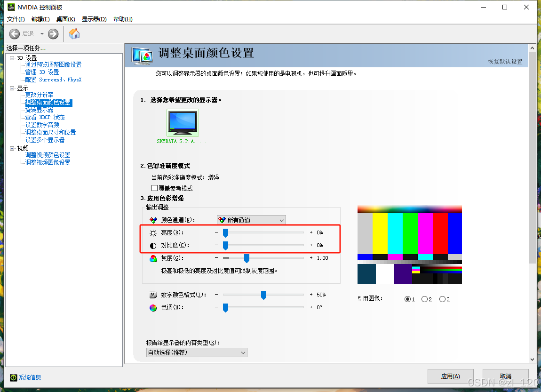Click the NVIDIA logo in title bar
This screenshot has width=541, height=392.
[11, 7]
